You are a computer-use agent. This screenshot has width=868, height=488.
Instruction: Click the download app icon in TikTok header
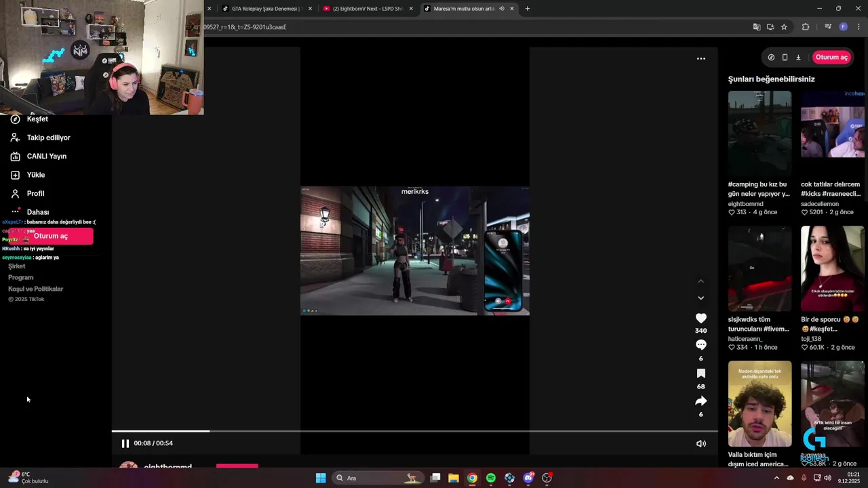[x=798, y=58]
